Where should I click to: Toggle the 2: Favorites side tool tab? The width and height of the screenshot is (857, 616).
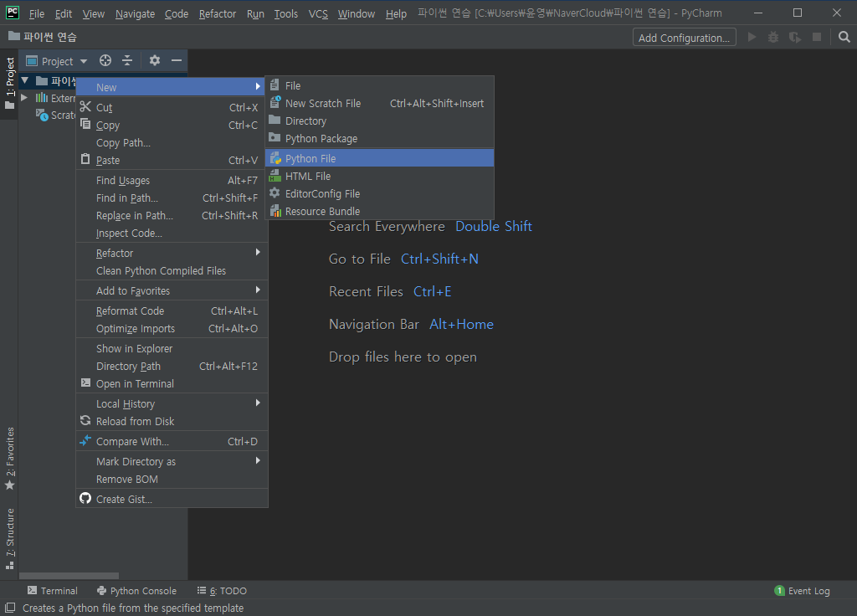(10, 458)
